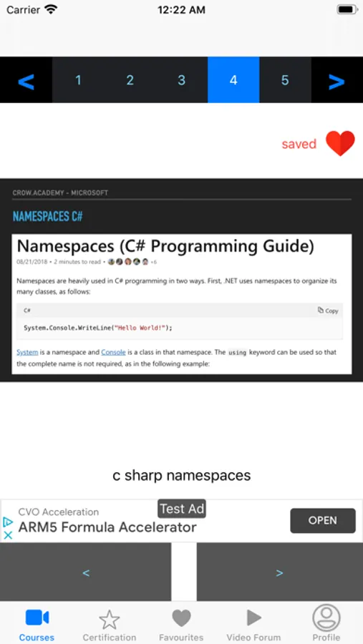
Task: Follow the System hyperlink in article
Action: point(27,352)
